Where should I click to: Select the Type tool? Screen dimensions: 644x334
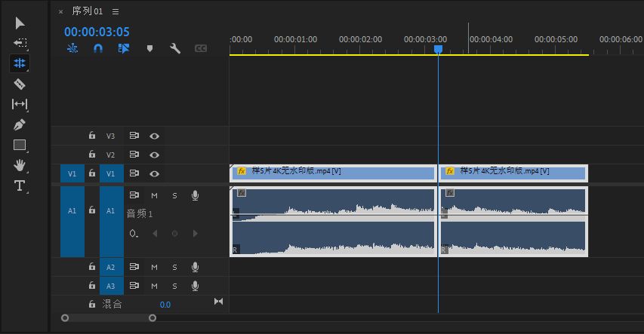tap(20, 185)
